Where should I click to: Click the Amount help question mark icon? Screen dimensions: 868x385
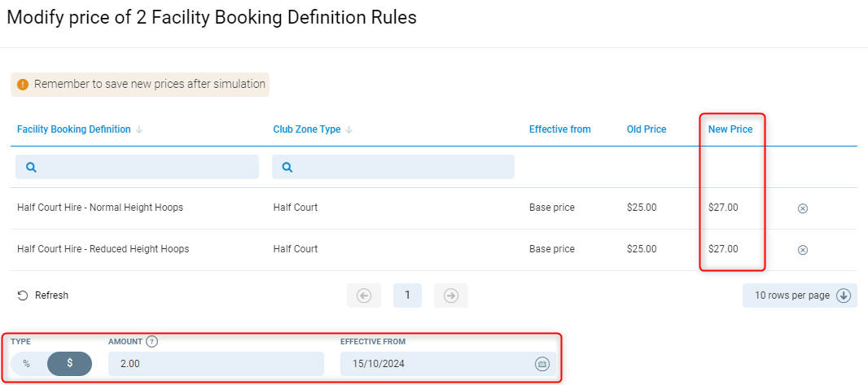coord(151,342)
